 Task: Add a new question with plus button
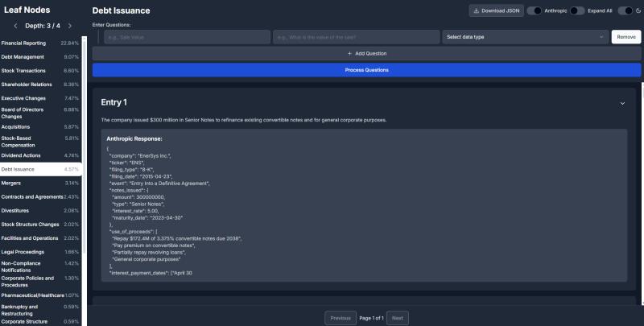tap(367, 53)
